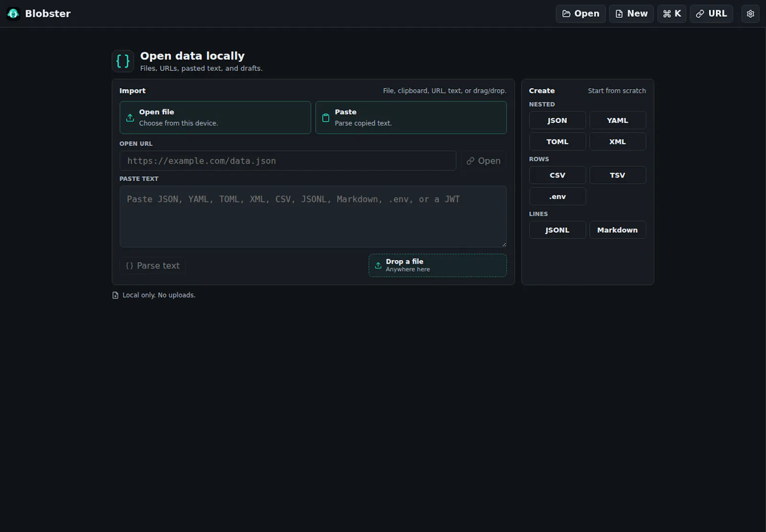Click the clipboard icon in Paste card
Screen dimensions: 766x532
326,117
